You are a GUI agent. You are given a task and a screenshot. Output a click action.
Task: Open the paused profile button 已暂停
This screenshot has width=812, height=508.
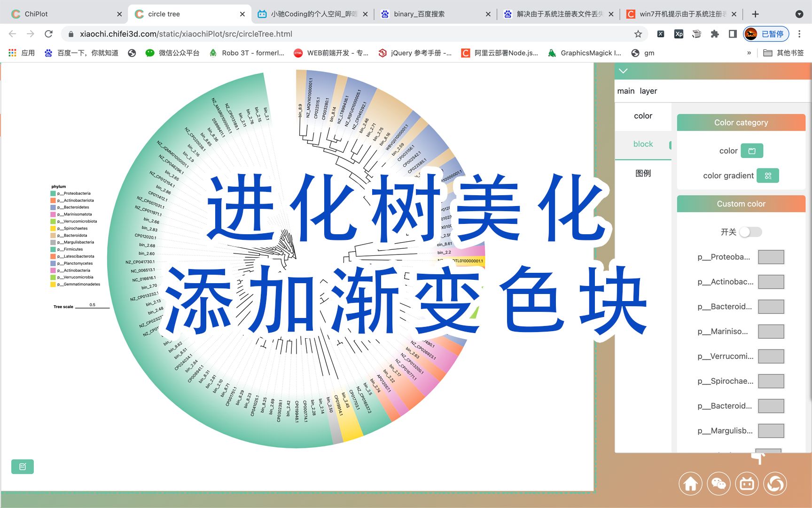coord(766,34)
